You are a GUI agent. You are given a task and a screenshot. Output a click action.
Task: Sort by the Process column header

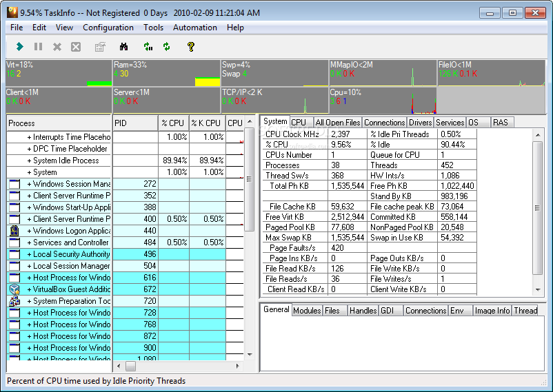point(59,123)
